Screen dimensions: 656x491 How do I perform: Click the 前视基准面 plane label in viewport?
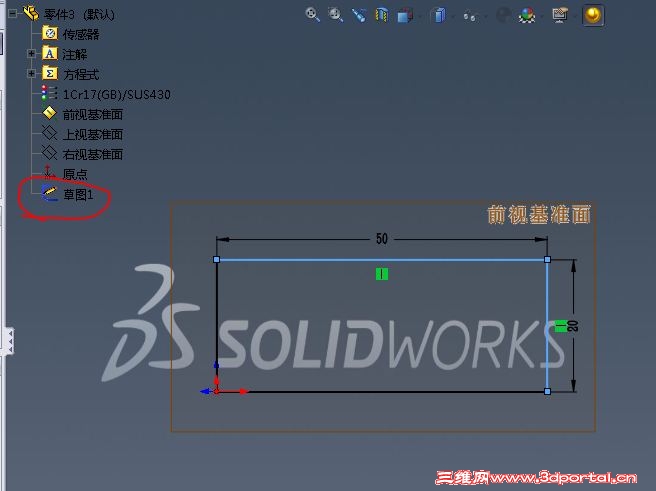[x=539, y=215]
